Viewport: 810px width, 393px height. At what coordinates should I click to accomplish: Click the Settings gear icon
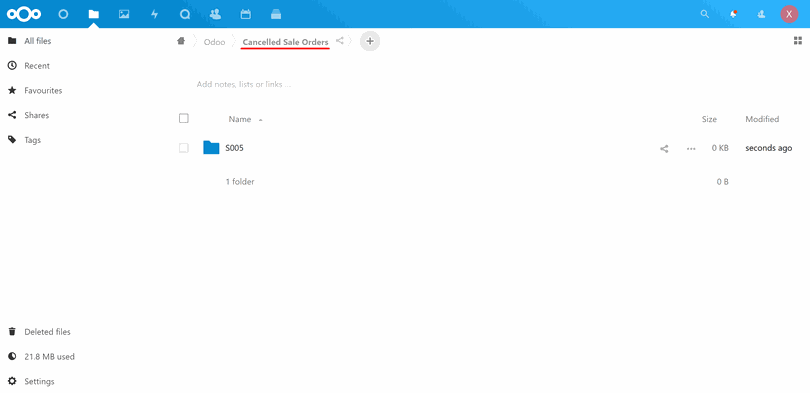[x=12, y=382]
